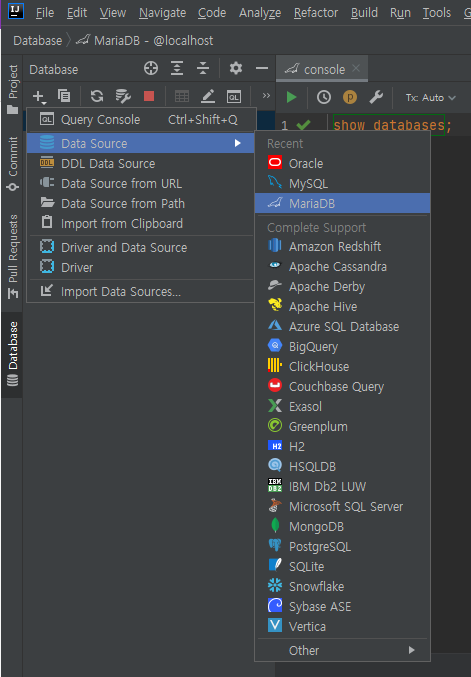Open the Edit menu
This screenshot has width=471, height=677.
(77, 13)
